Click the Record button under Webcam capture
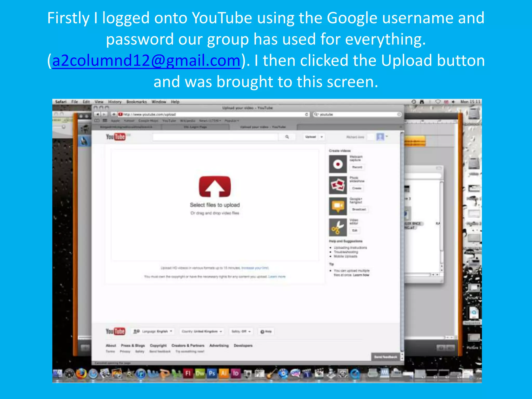 pos(357,167)
